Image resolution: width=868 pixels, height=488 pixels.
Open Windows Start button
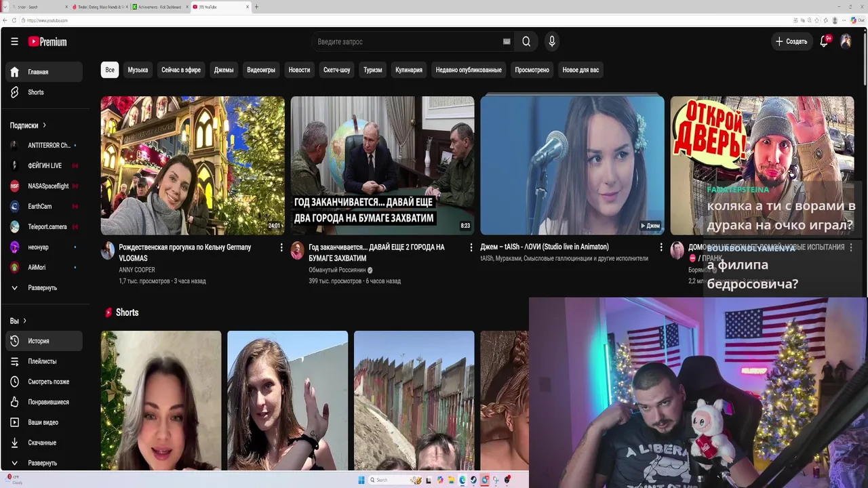pyautogui.click(x=361, y=480)
